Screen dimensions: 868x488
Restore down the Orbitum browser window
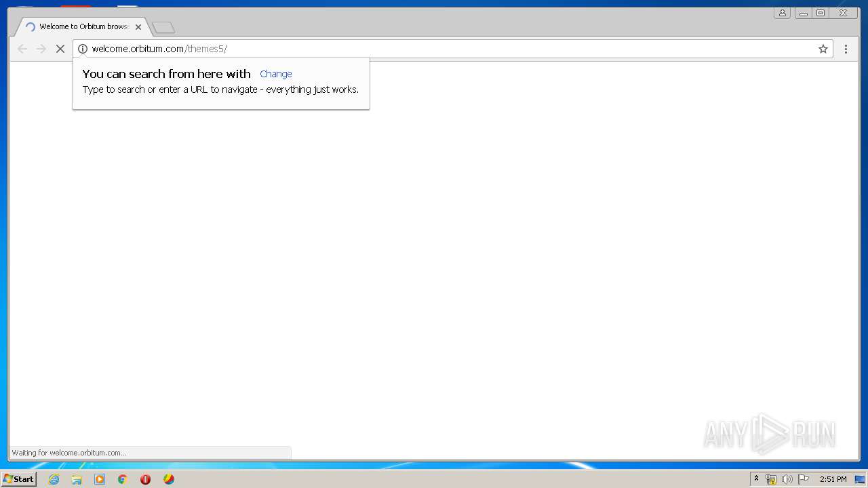point(821,13)
